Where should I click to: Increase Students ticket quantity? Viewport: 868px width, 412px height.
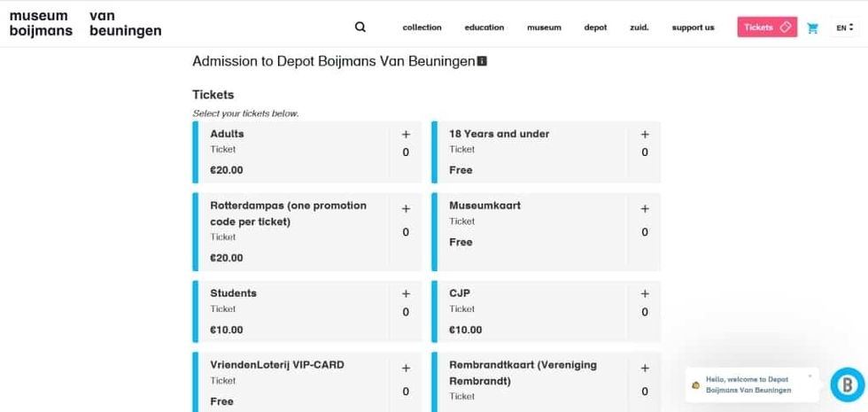click(406, 293)
